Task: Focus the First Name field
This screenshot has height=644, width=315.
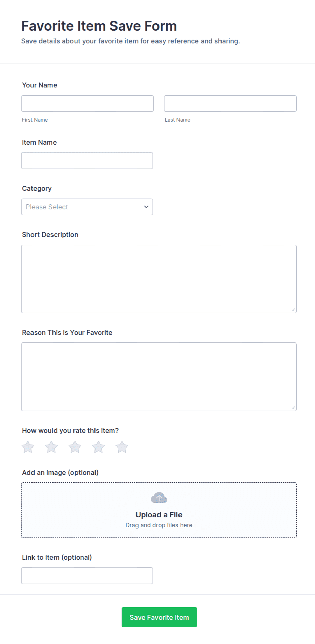Action: click(x=87, y=103)
